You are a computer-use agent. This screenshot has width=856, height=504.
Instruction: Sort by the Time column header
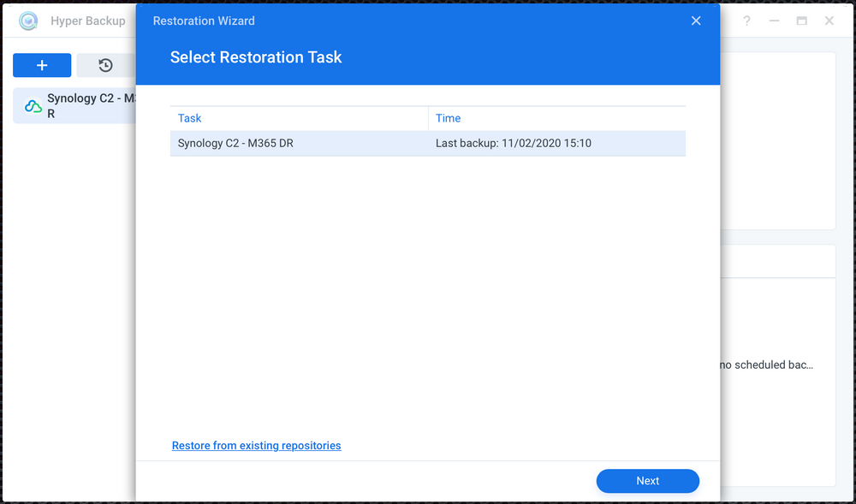click(x=557, y=118)
